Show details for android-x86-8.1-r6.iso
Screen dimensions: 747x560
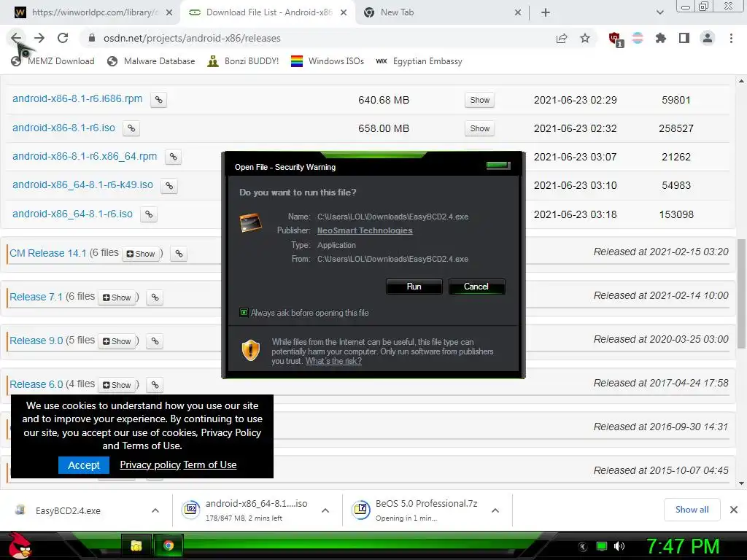[x=480, y=128]
